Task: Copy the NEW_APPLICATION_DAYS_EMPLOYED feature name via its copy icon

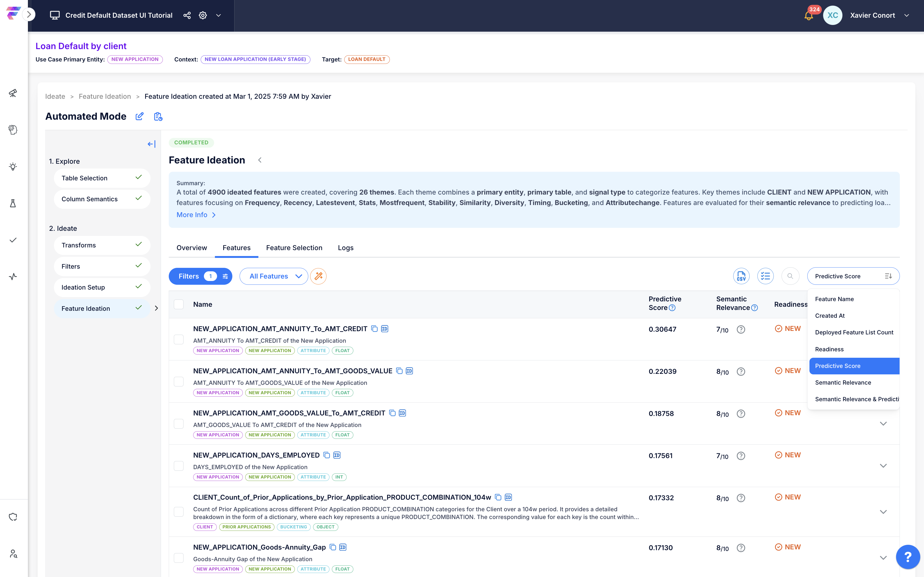Action: [x=327, y=455]
